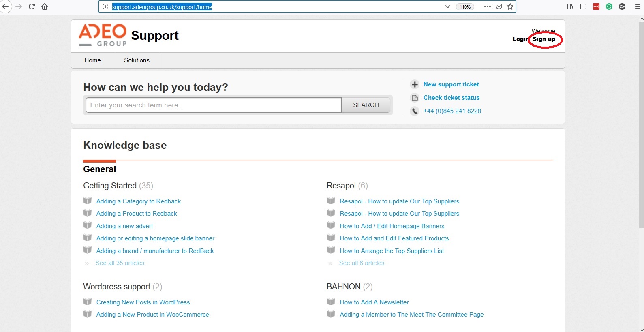Click book icon beside How to Add / Edit Homepage Banners
The width and height of the screenshot is (644, 332).
[x=331, y=225]
